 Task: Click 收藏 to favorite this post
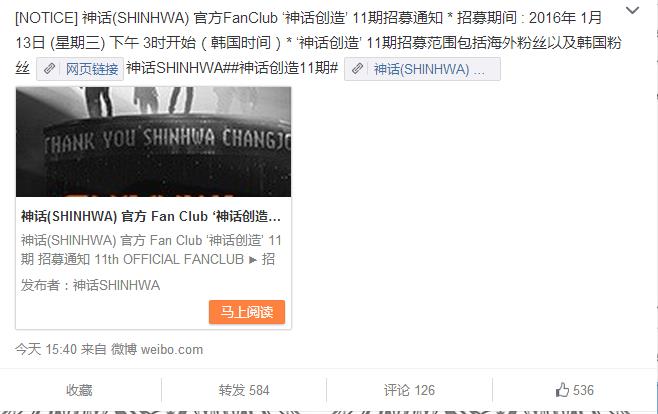[x=79, y=390]
